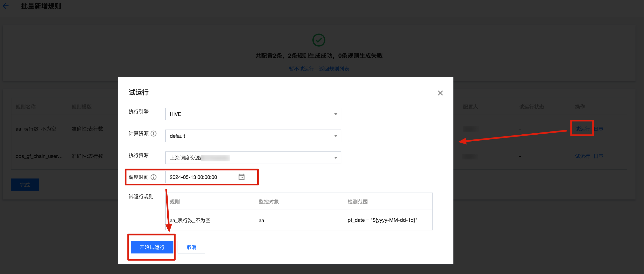Screen dimensions: 644x274
Task: Click the back arrow icon
Action: click(x=6, y=6)
